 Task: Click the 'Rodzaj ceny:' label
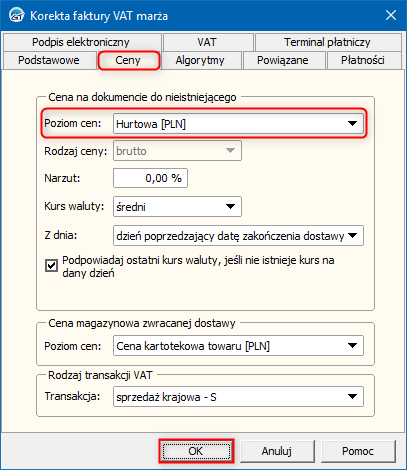(x=76, y=151)
